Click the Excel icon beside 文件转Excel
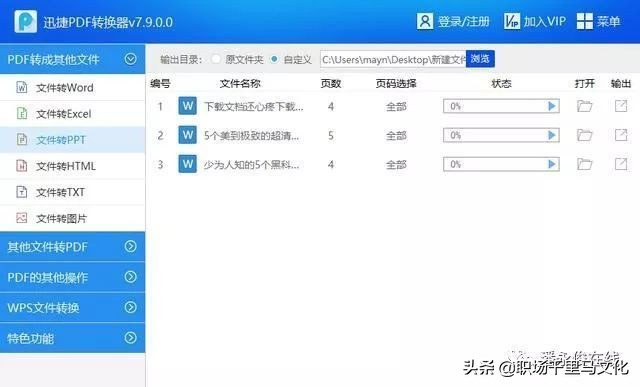The width and height of the screenshot is (640, 387). (22, 113)
